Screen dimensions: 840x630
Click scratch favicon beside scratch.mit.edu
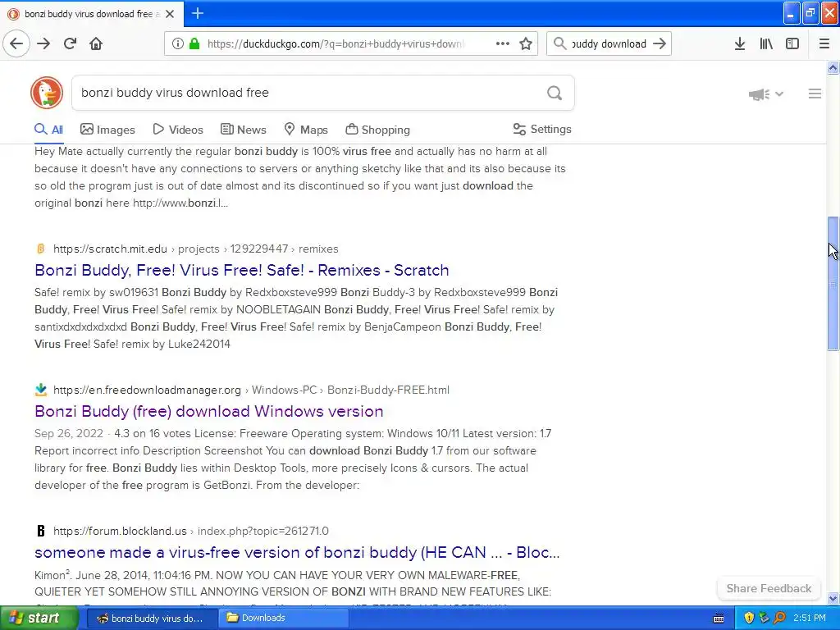[x=41, y=249]
